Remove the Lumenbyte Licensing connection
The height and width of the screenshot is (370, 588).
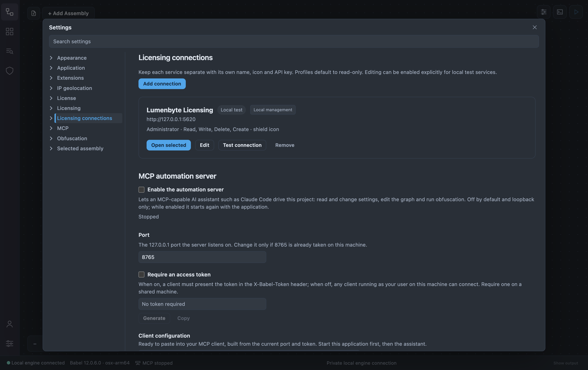(285, 145)
